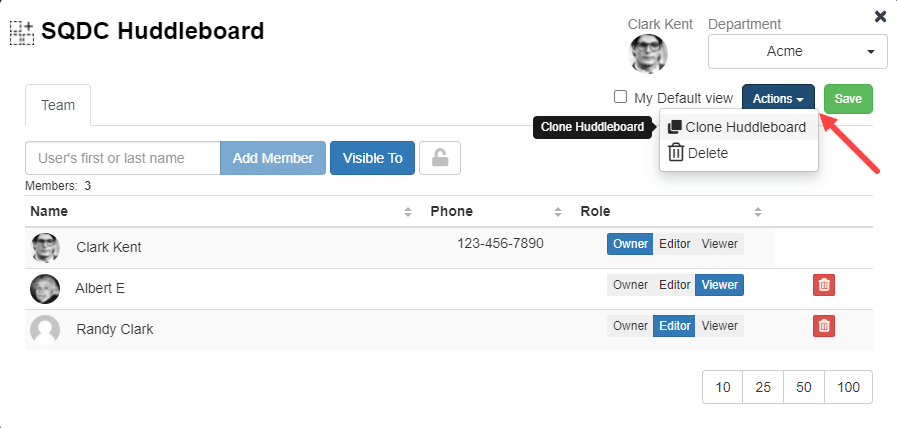Image resolution: width=897 pixels, height=428 pixels.
Task: Click Albert E's avatar picture
Action: (45, 288)
